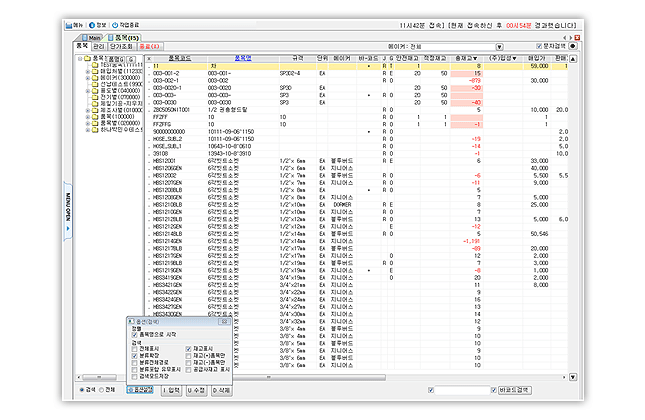
Task: Expand the 제조사별(010000) tree node
Action: pyautogui.click(x=87, y=110)
